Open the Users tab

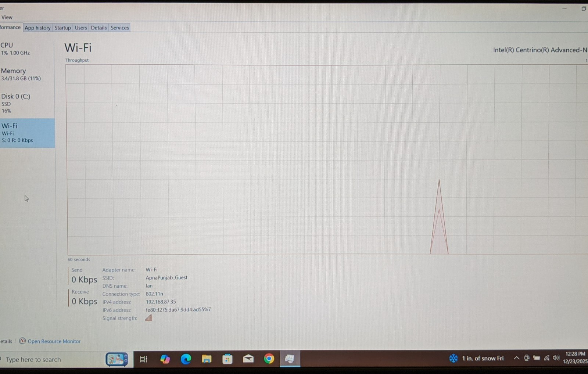point(81,28)
